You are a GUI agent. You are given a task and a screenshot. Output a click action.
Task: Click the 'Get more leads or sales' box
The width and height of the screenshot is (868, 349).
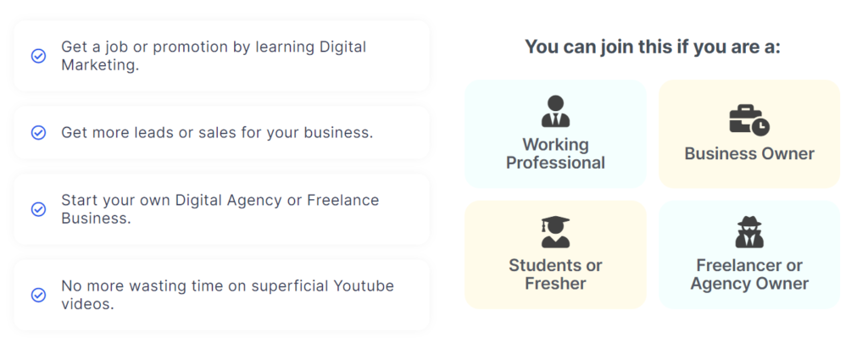point(222,133)
